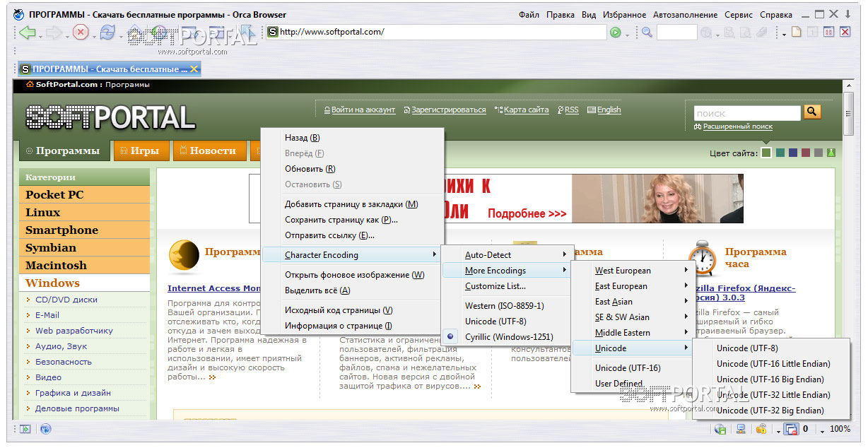This screenshot has height=448, width=868.
Task: Open the Unicode submenu entry
Action: pos(633,348)
